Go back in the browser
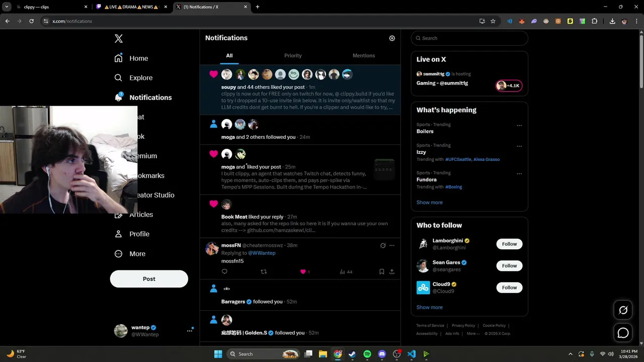This screenshot has width=644, height=362. pos(7,21)
